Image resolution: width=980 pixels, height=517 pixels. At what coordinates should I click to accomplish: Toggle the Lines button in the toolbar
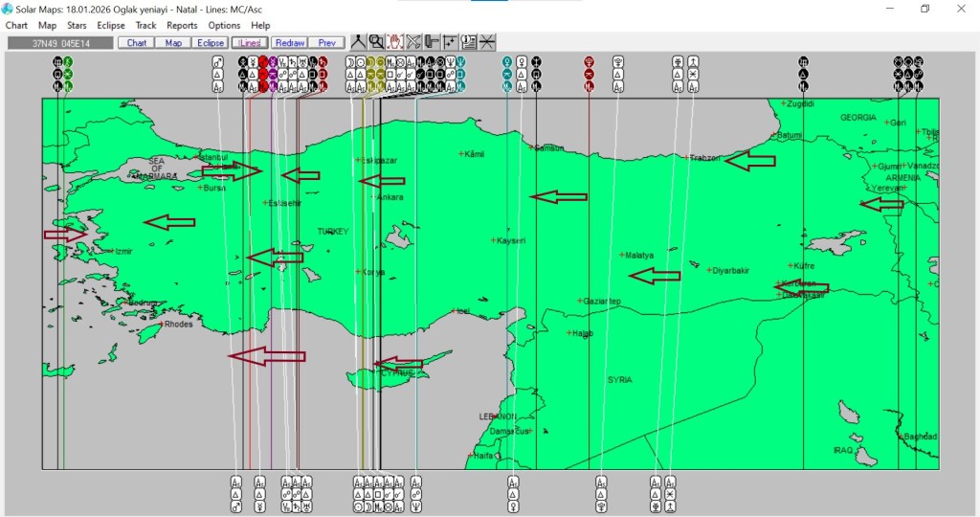249,43
